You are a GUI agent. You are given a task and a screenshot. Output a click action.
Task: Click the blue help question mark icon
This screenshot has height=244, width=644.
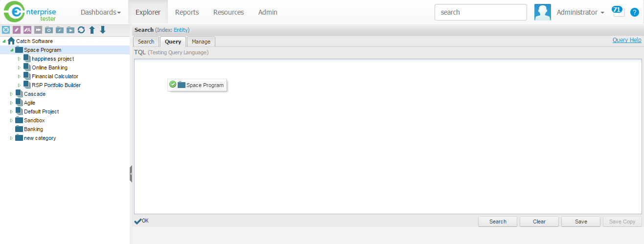(x=634, y=12)
